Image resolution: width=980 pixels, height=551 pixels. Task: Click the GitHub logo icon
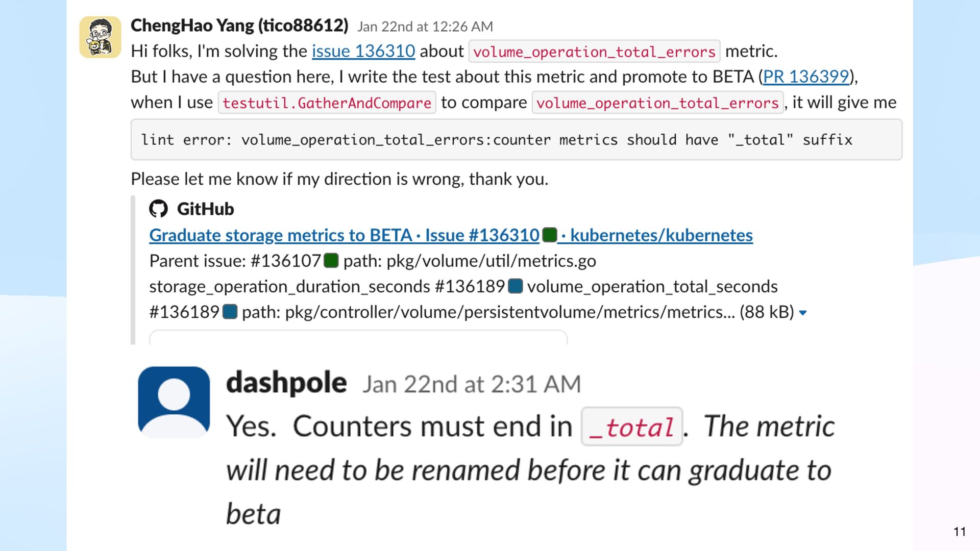(x=158, y=209)
